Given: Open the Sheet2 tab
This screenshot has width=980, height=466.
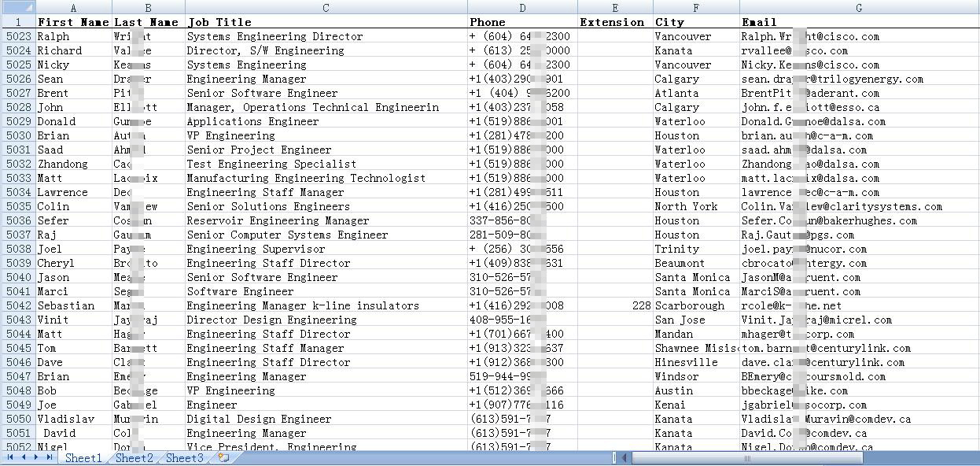Looking at the screenshot, I should point(134,458).
